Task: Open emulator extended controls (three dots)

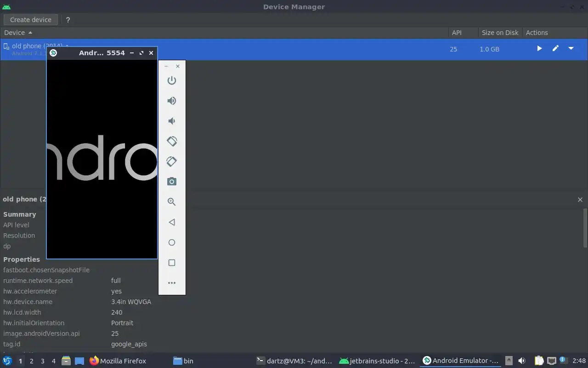Action: pos(172,283)
